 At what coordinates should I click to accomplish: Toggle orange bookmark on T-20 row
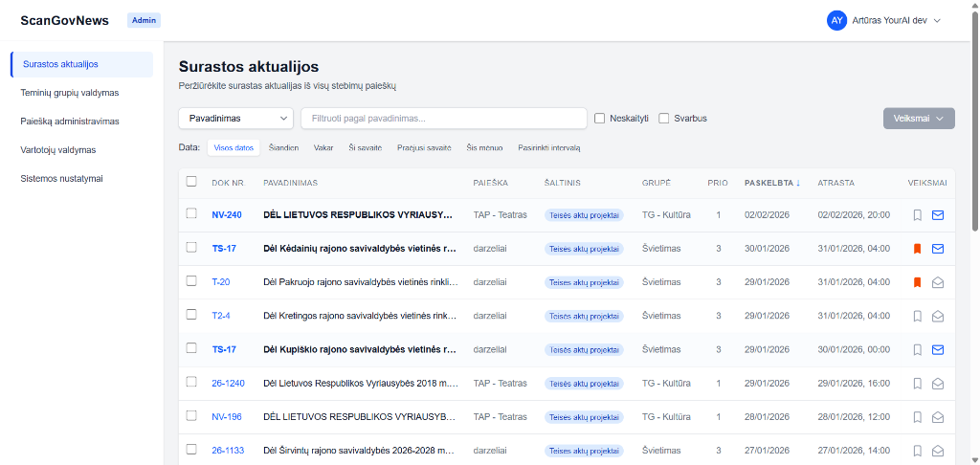(x=918, y=282)
